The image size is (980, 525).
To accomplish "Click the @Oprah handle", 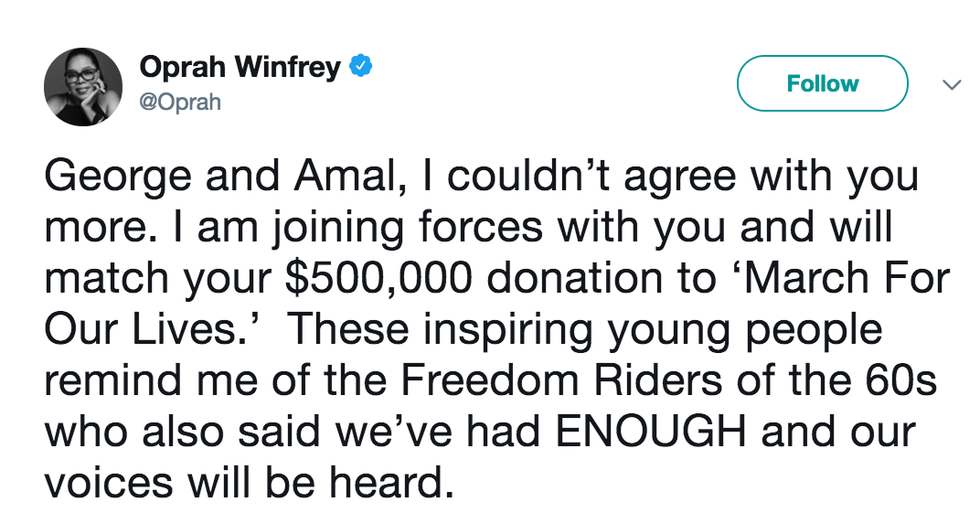I will [x=181, y=103].
